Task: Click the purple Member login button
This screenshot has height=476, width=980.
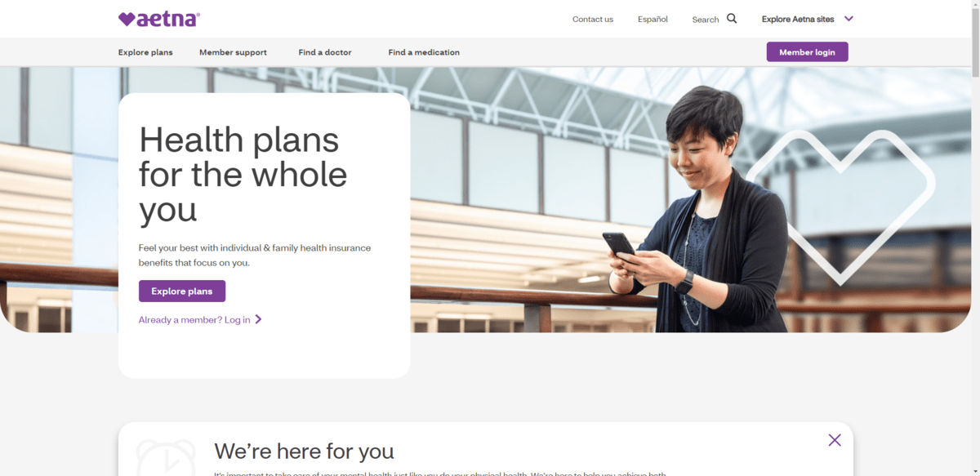Action: [807, 52]
